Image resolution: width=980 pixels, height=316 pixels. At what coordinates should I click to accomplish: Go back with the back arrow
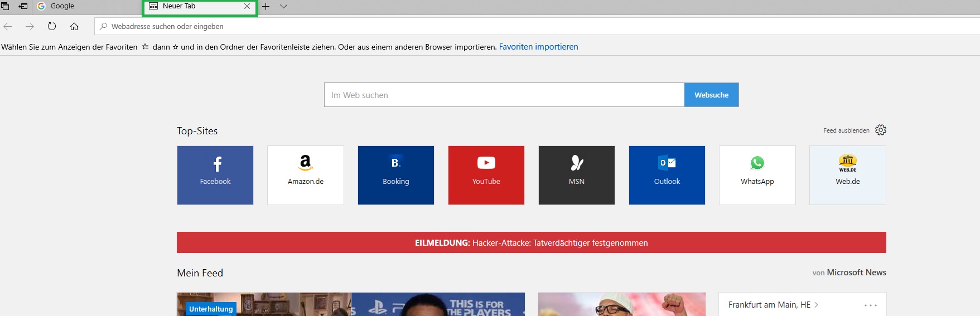click(x=8, y=26)
